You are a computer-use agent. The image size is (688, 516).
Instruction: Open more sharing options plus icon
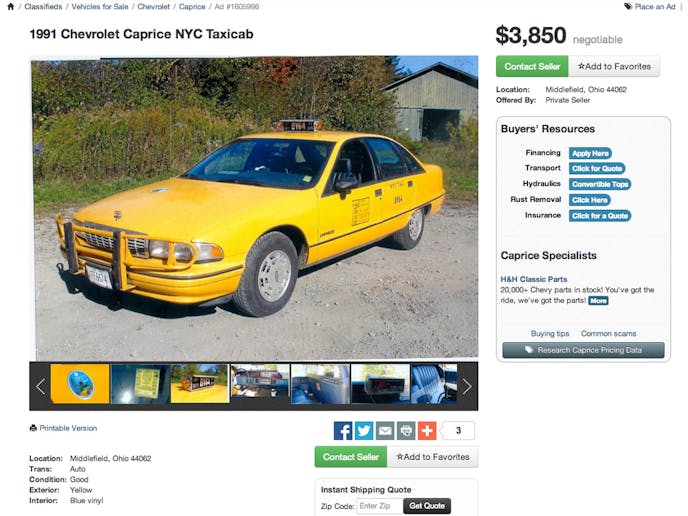coord(427,431)
